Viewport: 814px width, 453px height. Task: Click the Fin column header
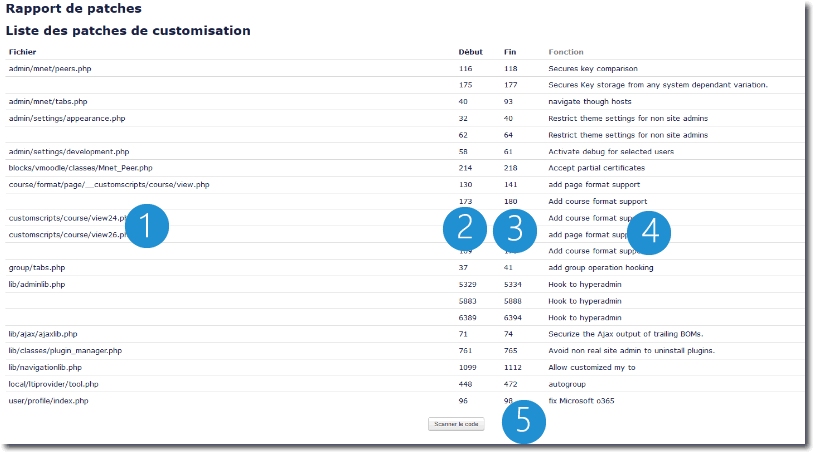click(x=510, y=52)
